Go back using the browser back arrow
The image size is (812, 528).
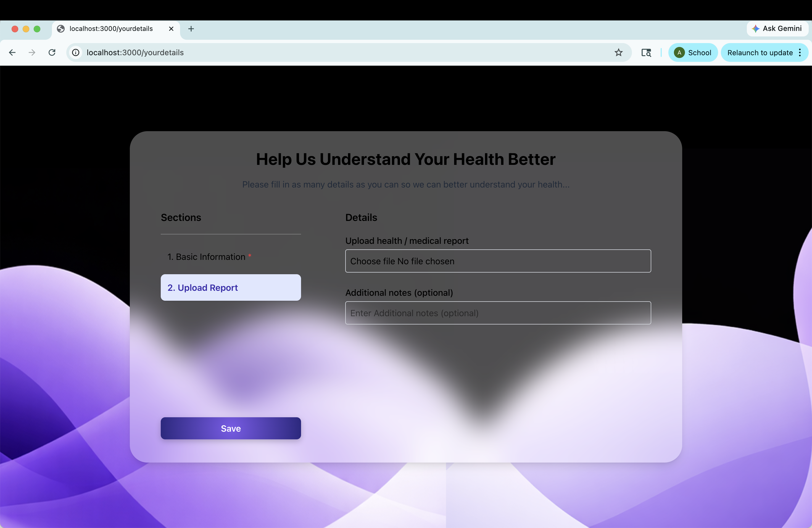click(x=12, y=52)
